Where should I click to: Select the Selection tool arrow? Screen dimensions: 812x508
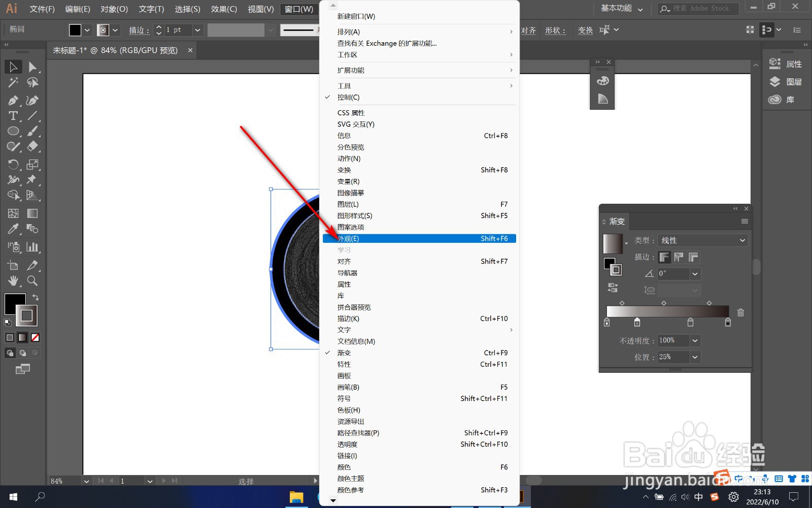click(13, 67)
